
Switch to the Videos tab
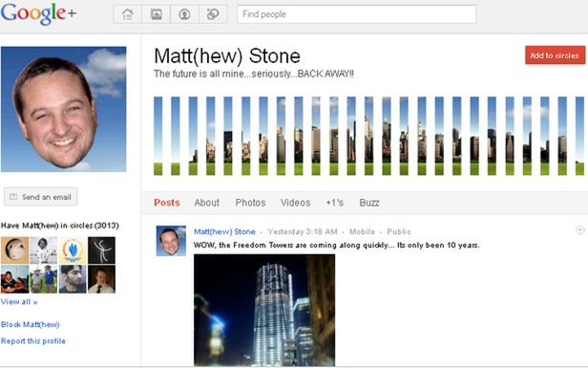pos(296,203)
